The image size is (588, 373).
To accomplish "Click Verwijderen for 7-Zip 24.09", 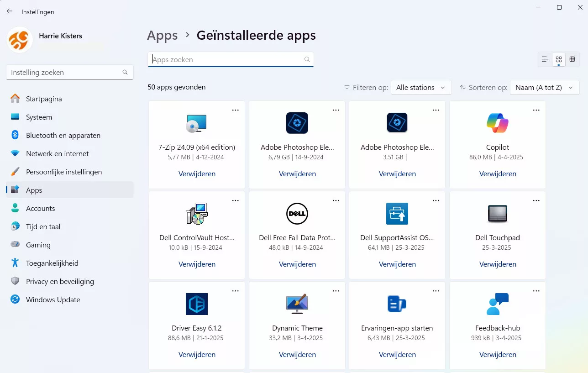I will coord(197,173).
